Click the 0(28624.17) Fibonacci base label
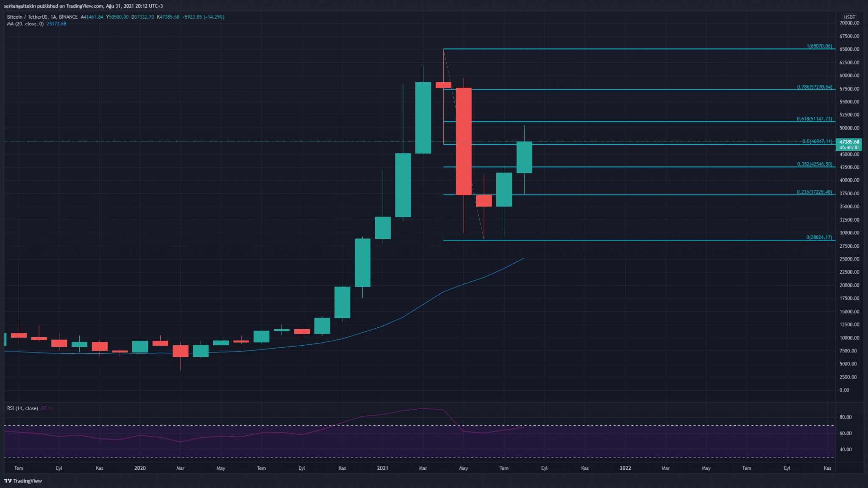The width and height of the screenshot is (868, 488). (819, 237)
